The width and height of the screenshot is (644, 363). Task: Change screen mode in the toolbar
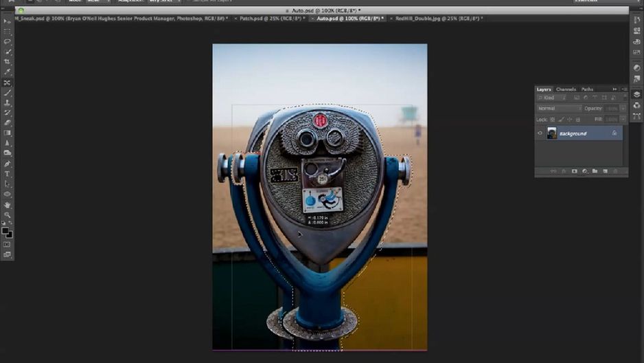[x=7, y=255]
